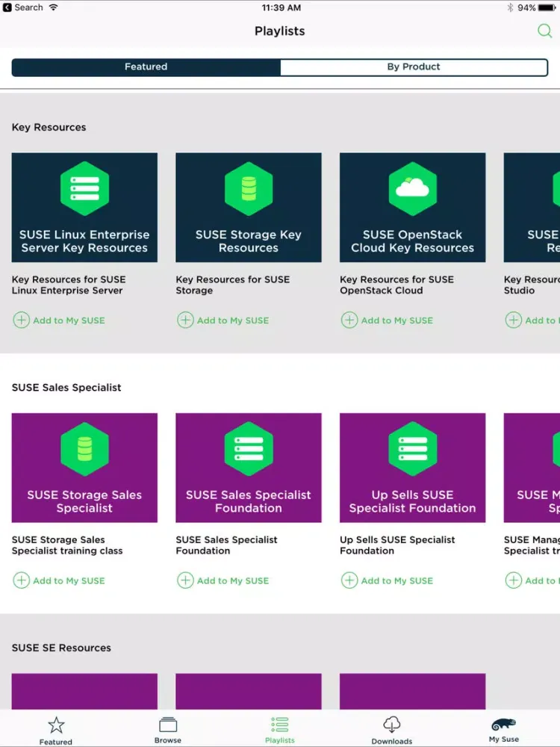Viewport: 560px width, 747px height.
Task: Open Downloads cloud icon in bottom bar
Action: [x=391, y=725]
